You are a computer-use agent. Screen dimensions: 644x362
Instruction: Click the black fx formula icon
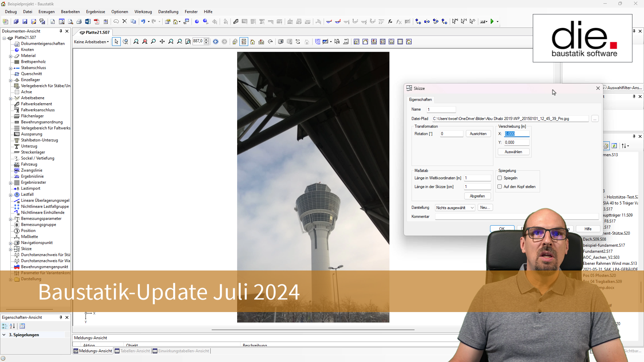[390, 21]
